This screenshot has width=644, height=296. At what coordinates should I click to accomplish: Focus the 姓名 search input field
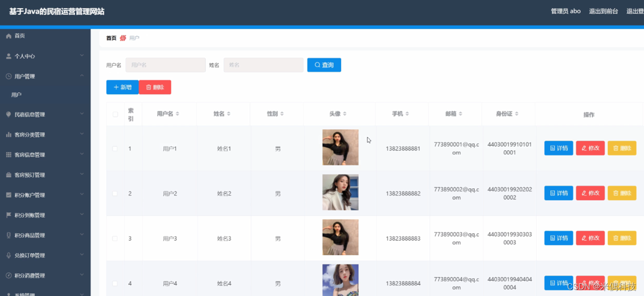click(263, 65)
